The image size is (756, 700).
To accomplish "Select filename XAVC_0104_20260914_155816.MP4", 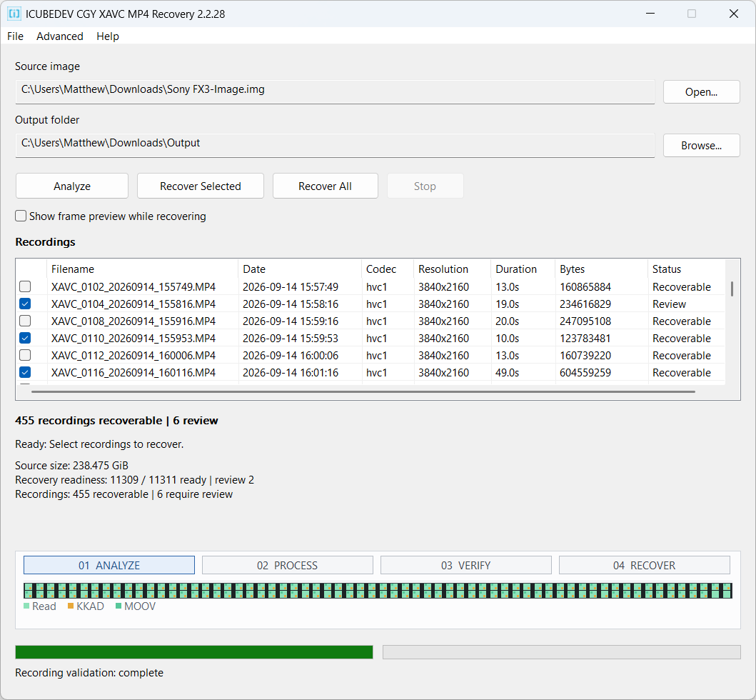I will [133, 304].
